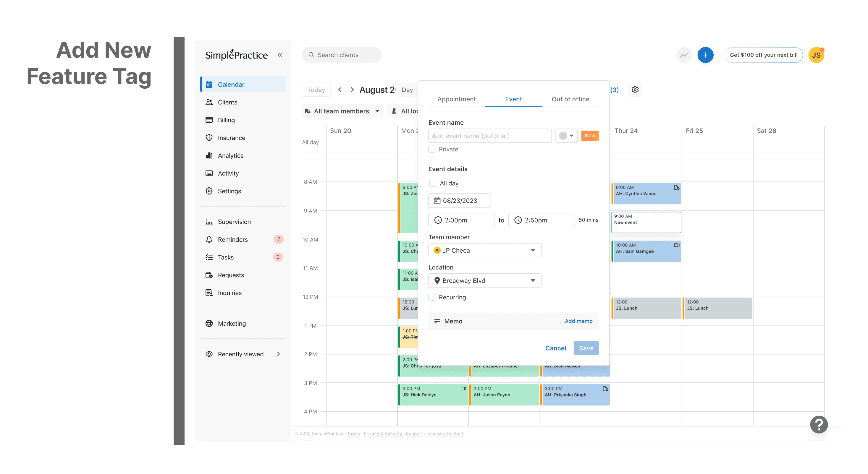Switch to the Appointment tab
Screen dimensions: 868x474
pyautogui.click(x=456, y=99)
